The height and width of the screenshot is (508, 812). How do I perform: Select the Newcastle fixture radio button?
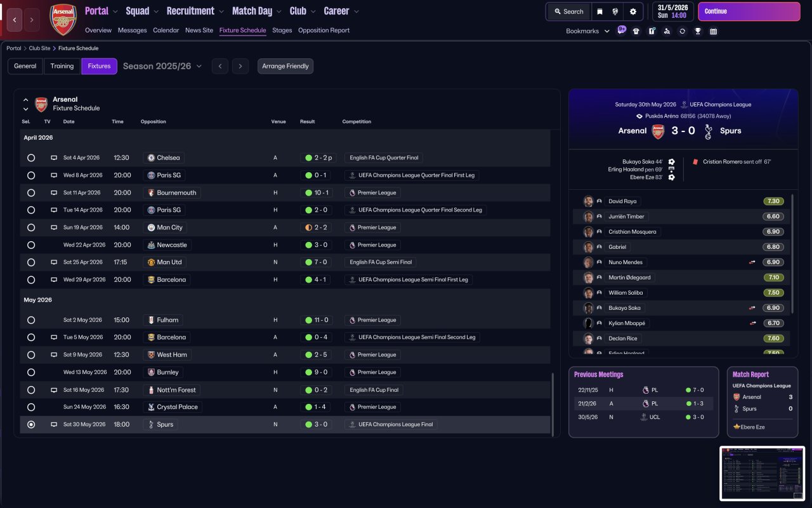pos(31,244)
